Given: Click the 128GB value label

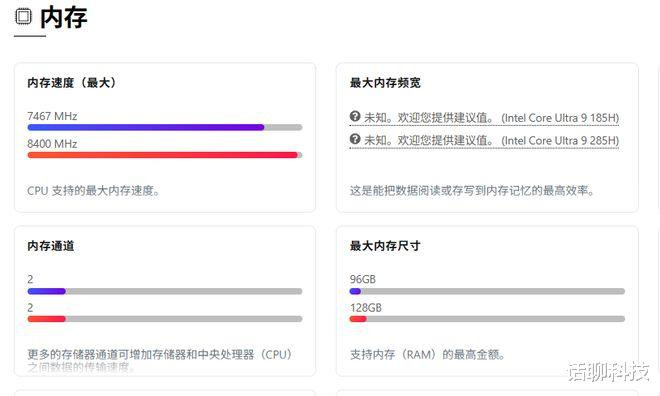Looking at the screenshot, I should 365,308.
